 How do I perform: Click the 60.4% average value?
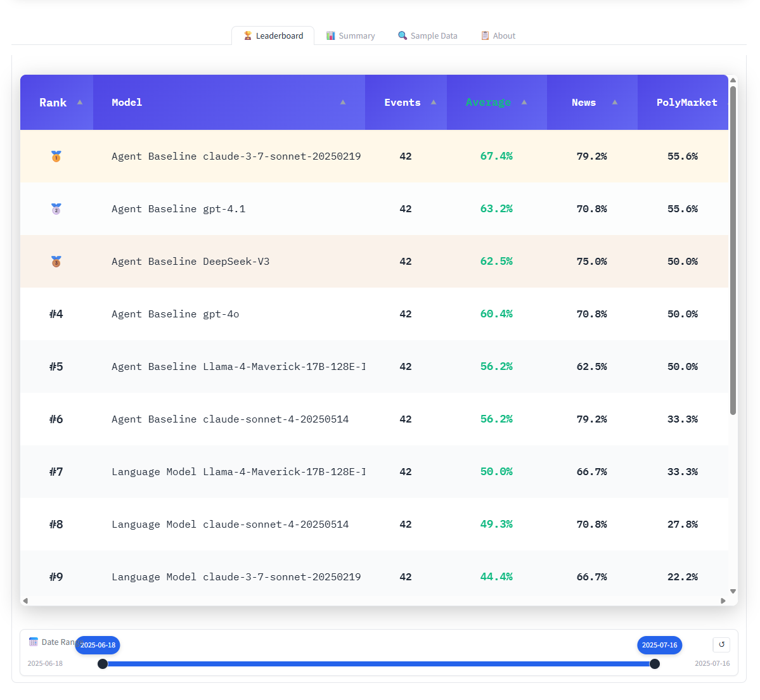click(x=496, y=314)
